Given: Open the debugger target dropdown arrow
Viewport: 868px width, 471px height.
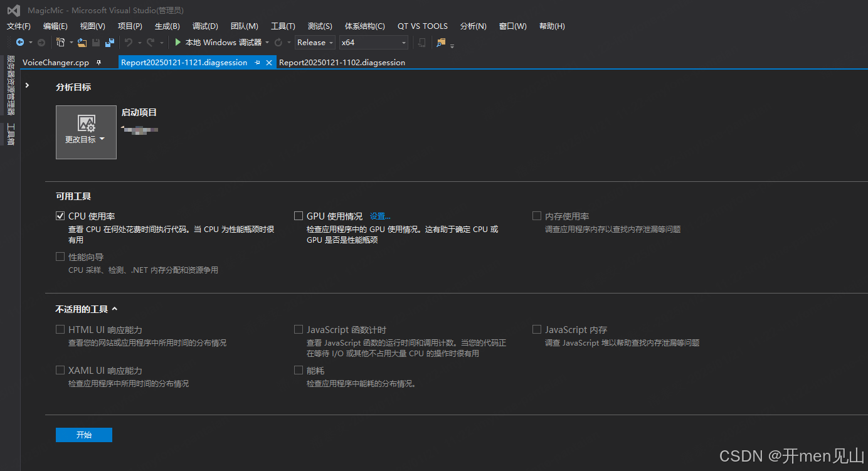Looking at the screenshot, I should pyautogui.click(x=267, y=43).
